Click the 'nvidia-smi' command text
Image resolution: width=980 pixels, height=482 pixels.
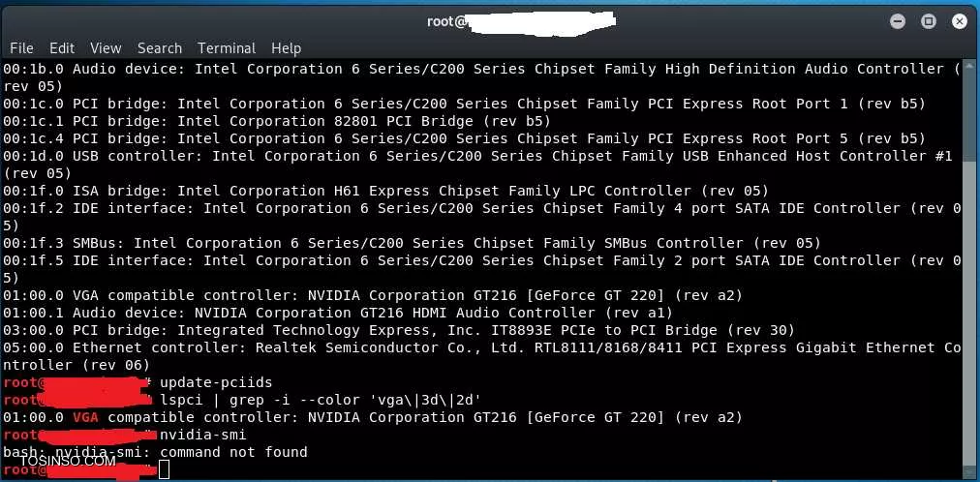(x=203, y=435)
